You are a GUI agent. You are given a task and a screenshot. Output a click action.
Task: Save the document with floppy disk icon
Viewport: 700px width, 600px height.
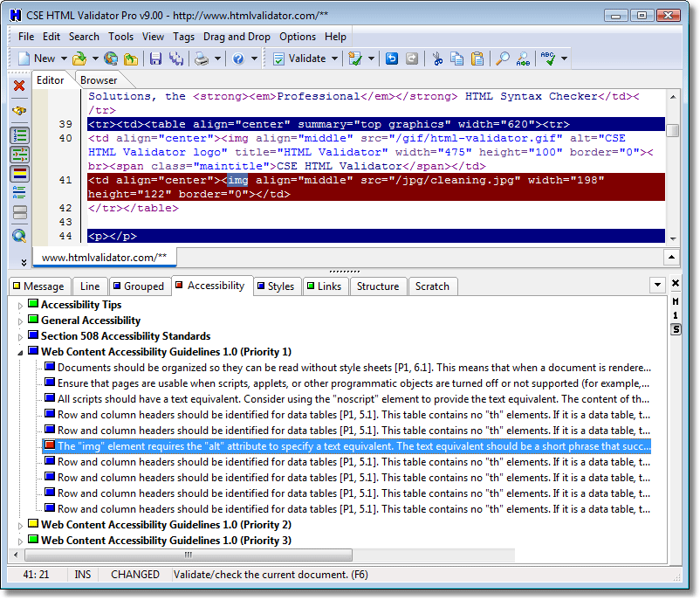point(155,59)
